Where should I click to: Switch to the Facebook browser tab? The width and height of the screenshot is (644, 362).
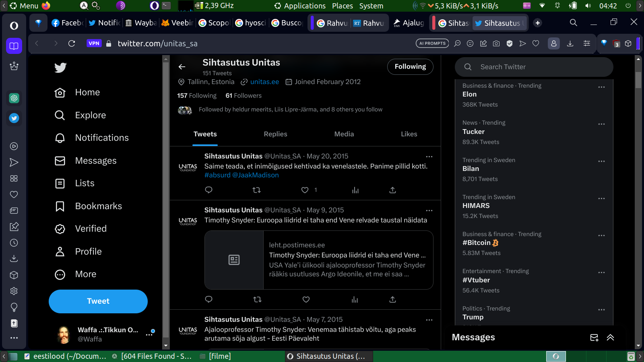(x=67, y=23)
